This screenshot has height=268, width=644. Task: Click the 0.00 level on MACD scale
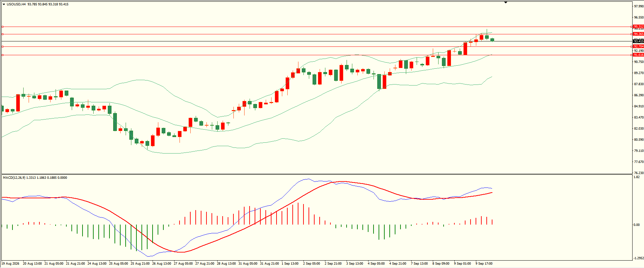point(637,225)
